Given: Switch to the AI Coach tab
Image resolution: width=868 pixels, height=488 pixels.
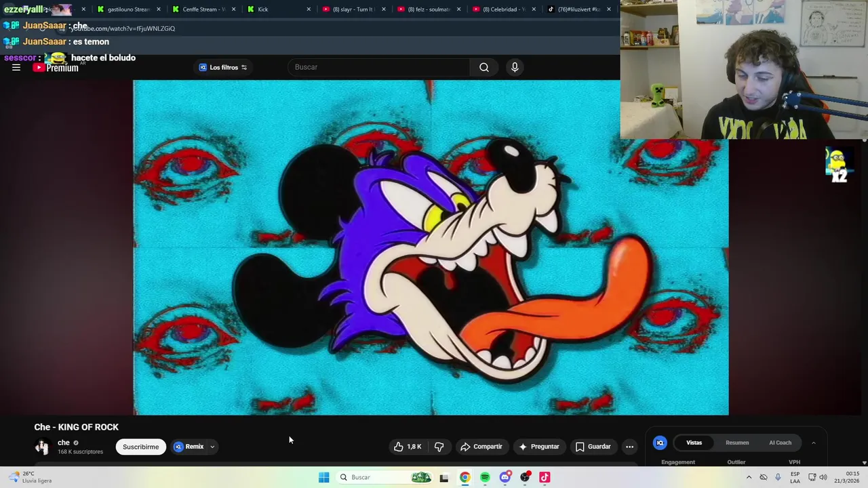Looking at the screenshot, I should coord(780,443).
